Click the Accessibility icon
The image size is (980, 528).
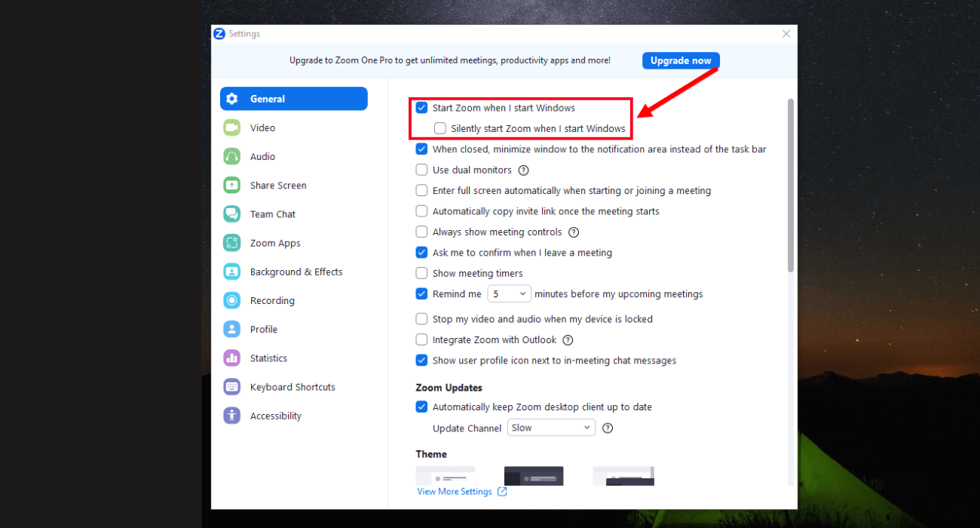[x=232, y=416]
